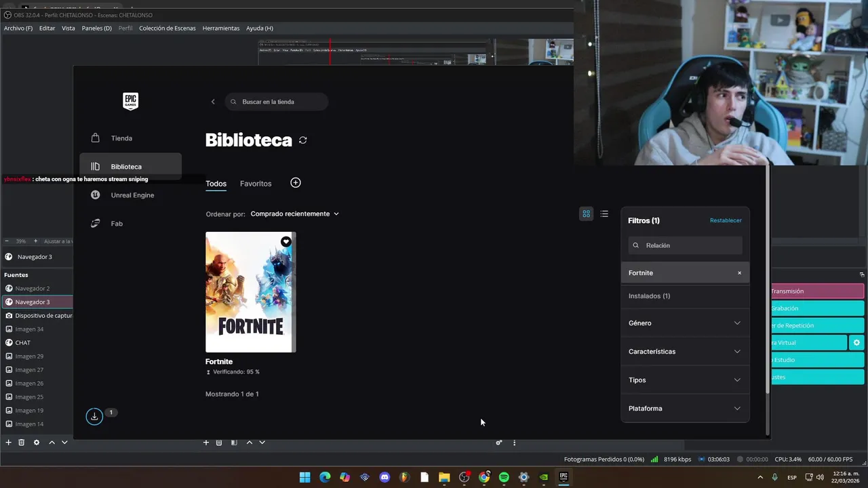
Task: Move source down with Fuentes arrow
Action: (64, 443)
